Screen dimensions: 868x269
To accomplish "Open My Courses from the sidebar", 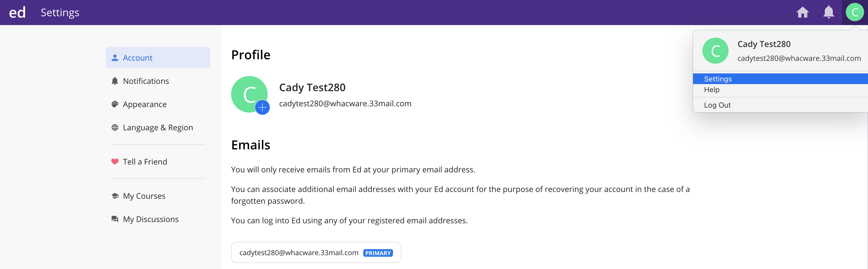I will pos(144,196).
